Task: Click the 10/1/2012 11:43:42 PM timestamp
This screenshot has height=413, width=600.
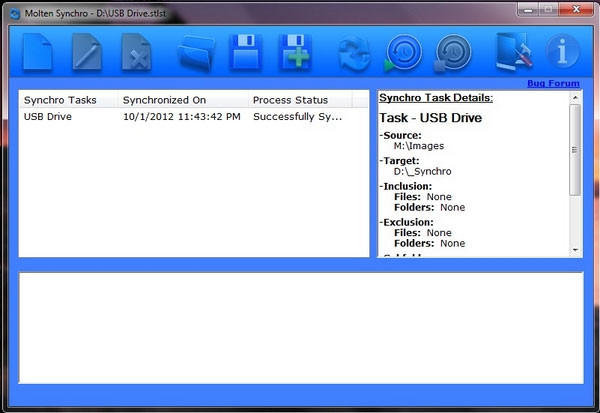Action: point(181,116)
